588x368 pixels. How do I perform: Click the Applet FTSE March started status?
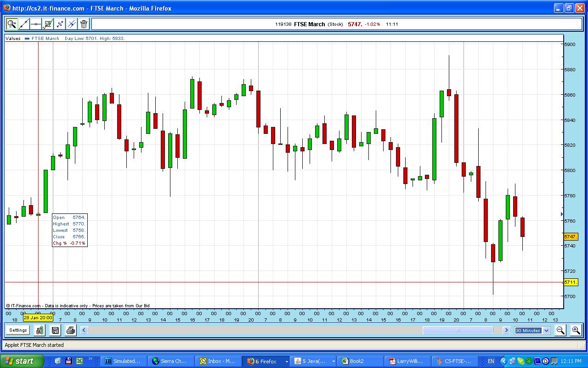point(34,345)
